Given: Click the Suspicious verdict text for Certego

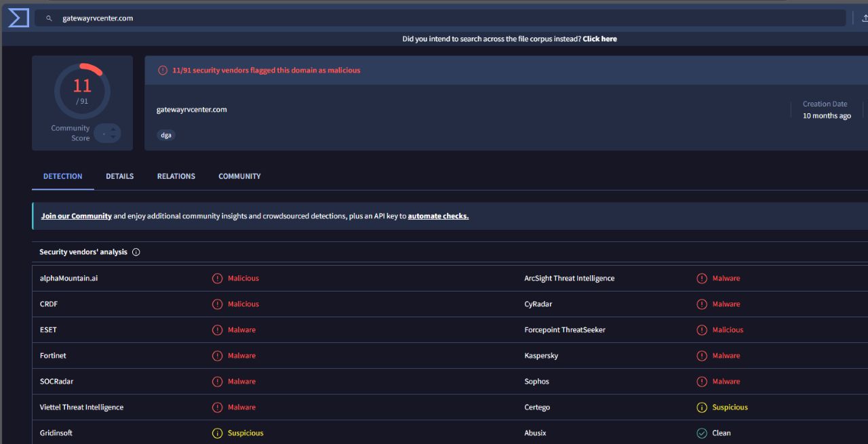Looking at the screenshot, I should pos(730,407).
